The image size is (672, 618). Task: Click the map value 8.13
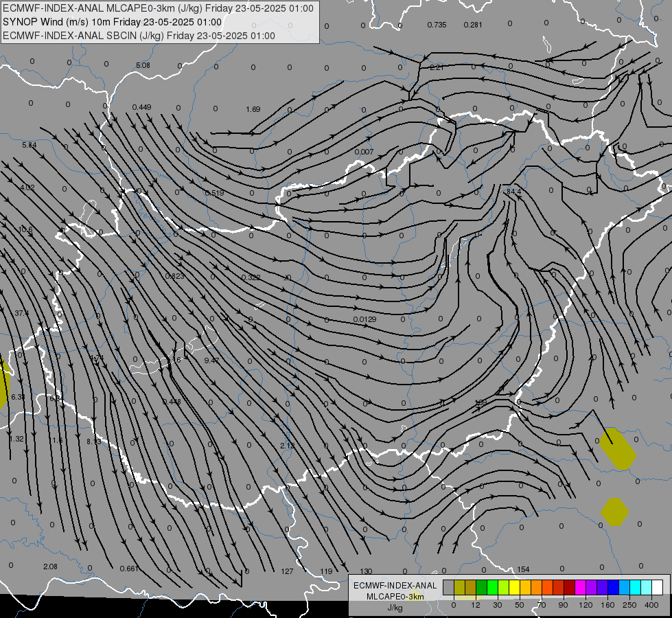94,442
